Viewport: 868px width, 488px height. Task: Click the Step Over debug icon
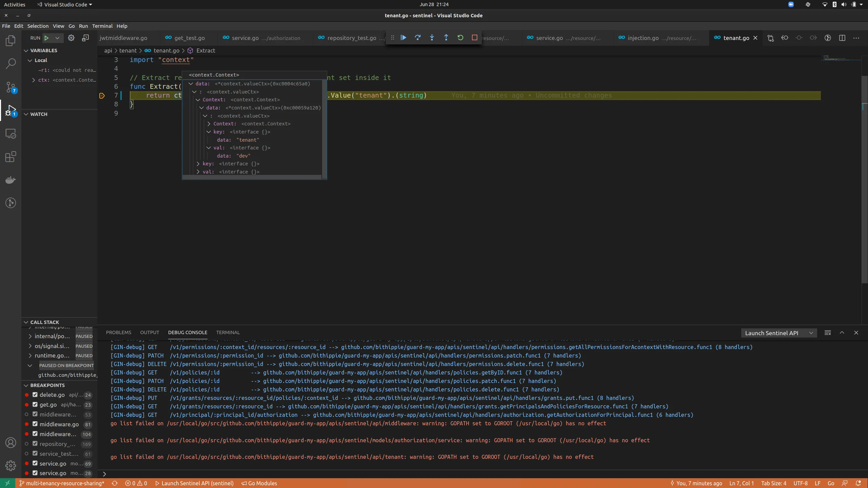coord(417,38)
